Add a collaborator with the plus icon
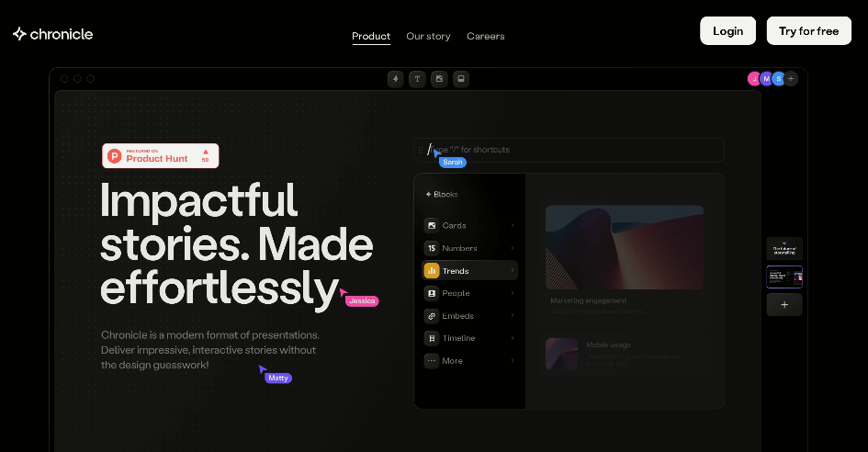 (x=791, y=79)
